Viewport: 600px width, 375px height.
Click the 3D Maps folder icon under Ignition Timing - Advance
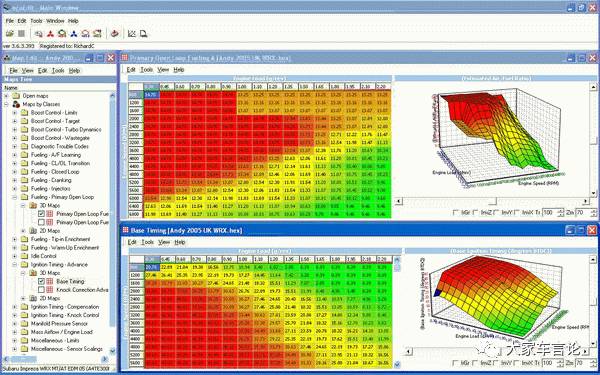33,273
